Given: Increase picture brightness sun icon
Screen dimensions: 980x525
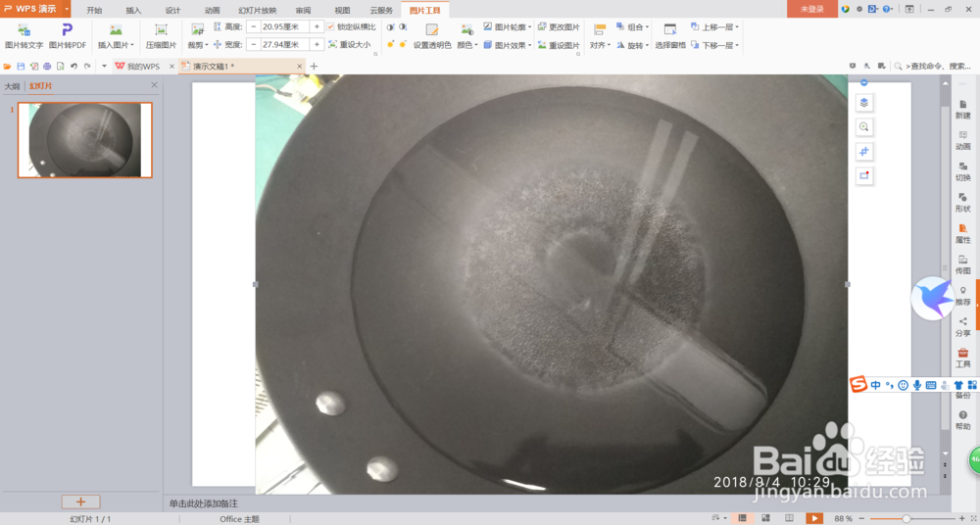Looking at the screenshot, I should pyautogui.click(x=391, y=44).
